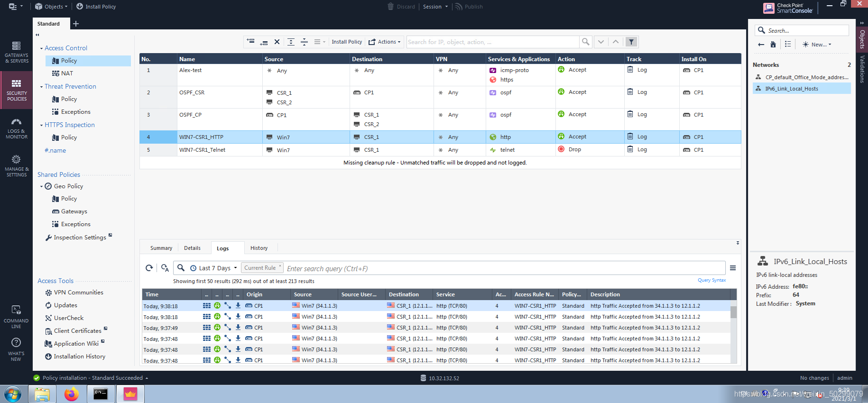Click Install Policy in rulebase toolbar
Image resolution: width=868 pixels, height=403 pixels.
(347, 42)
